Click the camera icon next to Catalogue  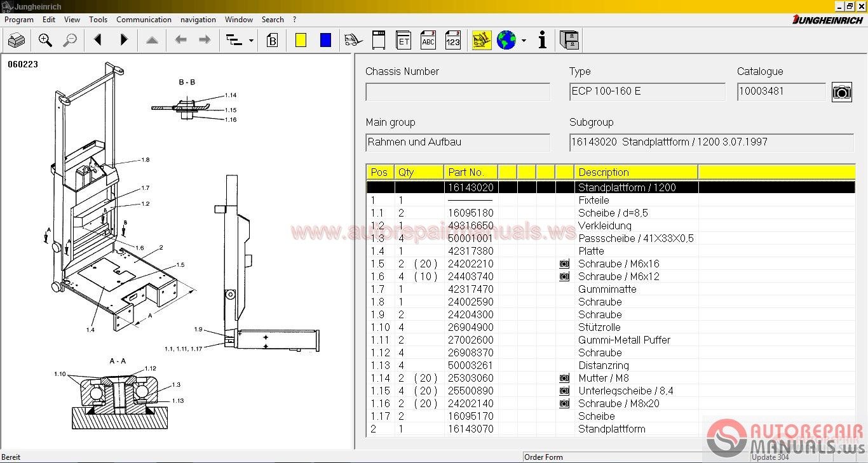pyautogui.click(x=841, y=92)
